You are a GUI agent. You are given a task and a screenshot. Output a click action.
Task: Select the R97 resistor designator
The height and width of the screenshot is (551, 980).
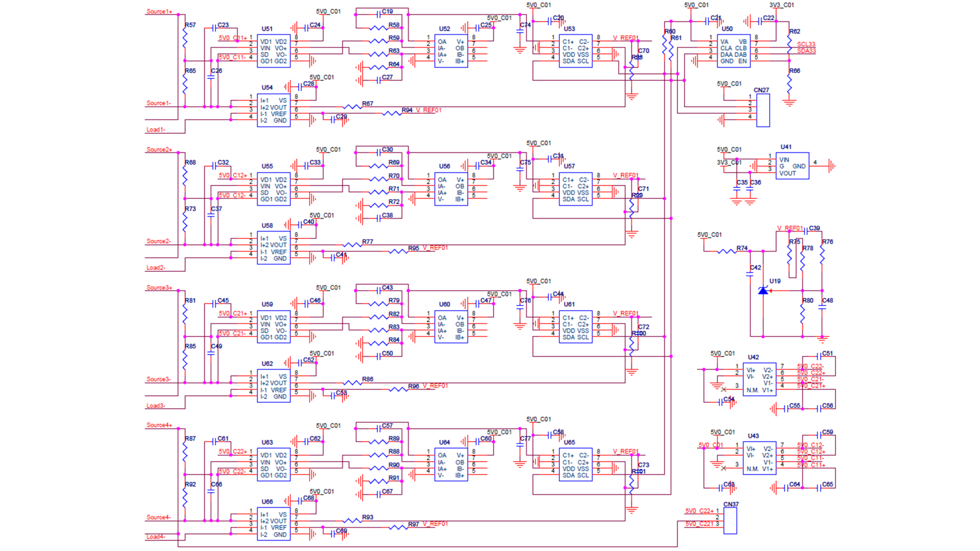coord(414,525)
